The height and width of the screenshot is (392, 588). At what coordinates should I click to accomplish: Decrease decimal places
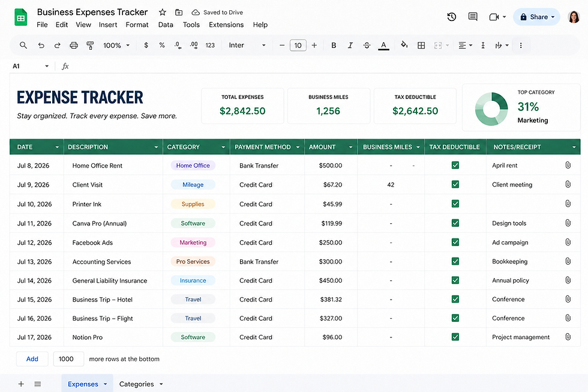pos(178,46)
